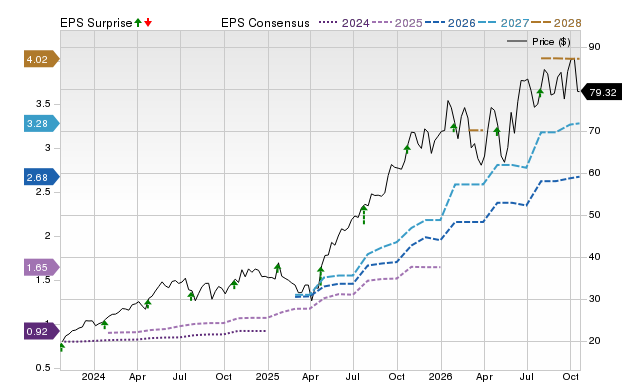Image resolution: width=640 pixels, height=382 pixels.
Task: Click the 'EPS Consensus' legend label
Action: (265, 23)
